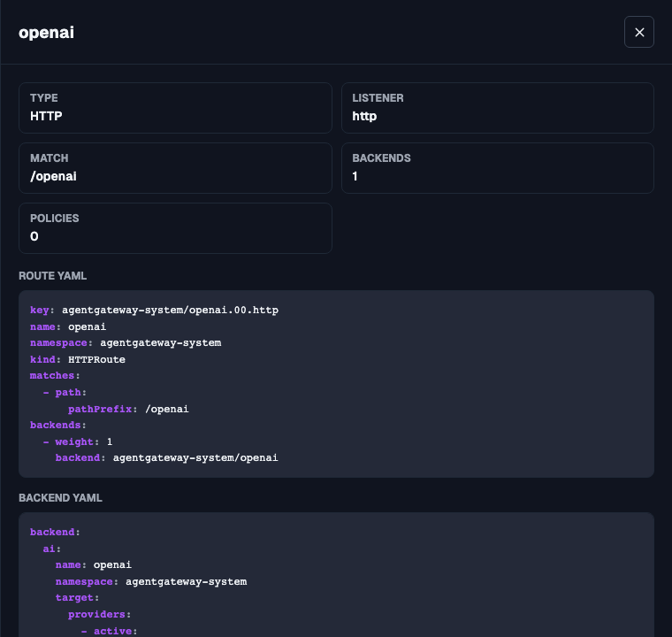The image size is (672, 637).
Task: Select the LISTENER card showing http
Action: point(498,108)
